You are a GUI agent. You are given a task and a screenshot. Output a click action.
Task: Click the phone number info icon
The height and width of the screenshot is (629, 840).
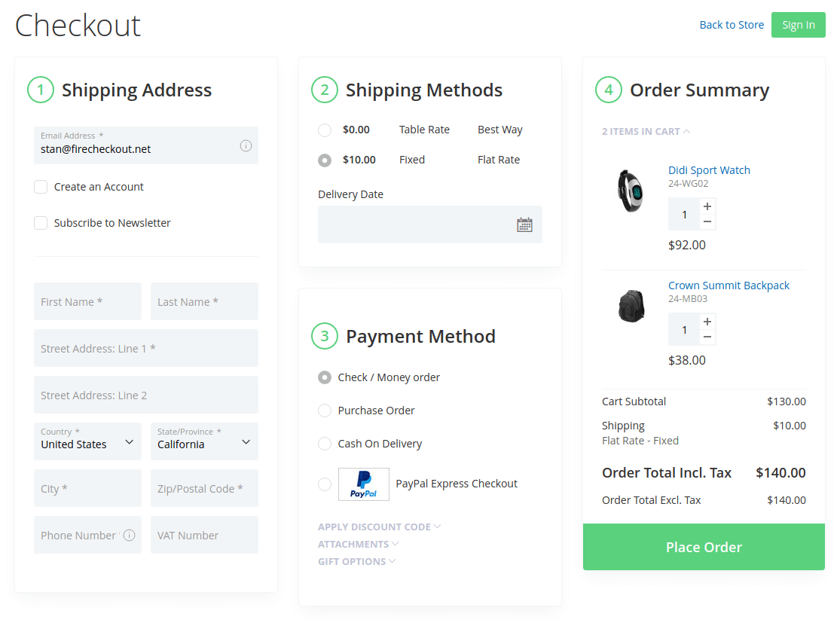pyautogui.click(x=129, y=536)
